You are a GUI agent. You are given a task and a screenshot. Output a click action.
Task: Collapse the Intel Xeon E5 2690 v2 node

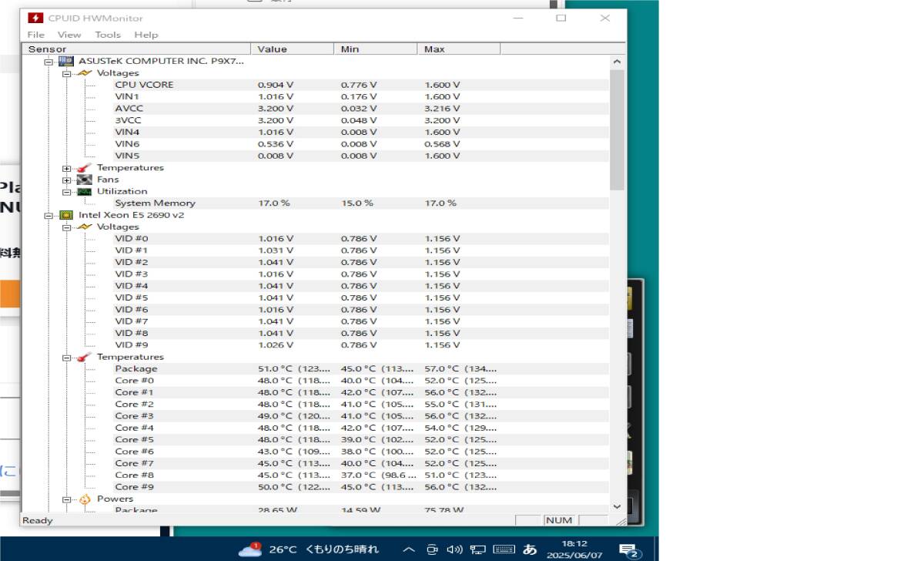coord(49,215)
